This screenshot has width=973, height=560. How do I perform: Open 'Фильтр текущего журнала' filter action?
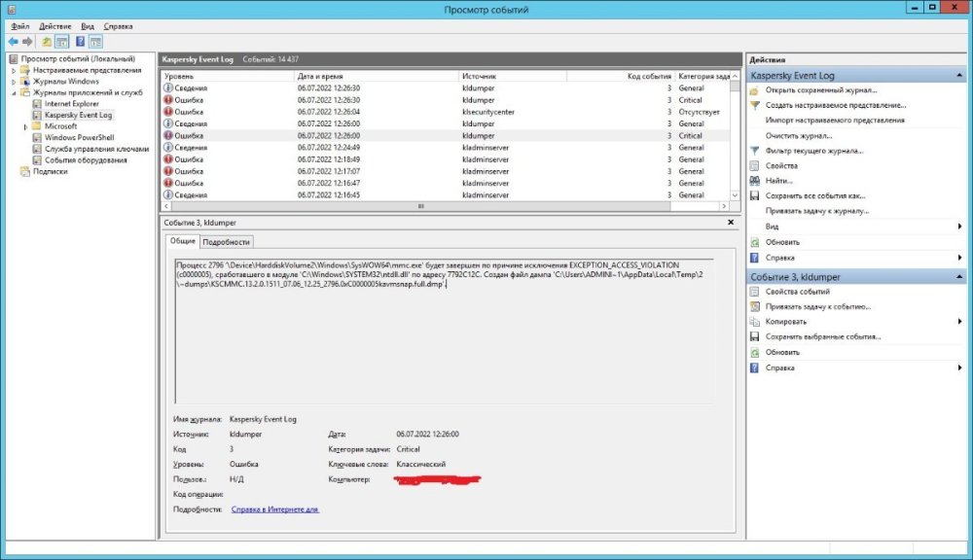(x=813, y=151)
